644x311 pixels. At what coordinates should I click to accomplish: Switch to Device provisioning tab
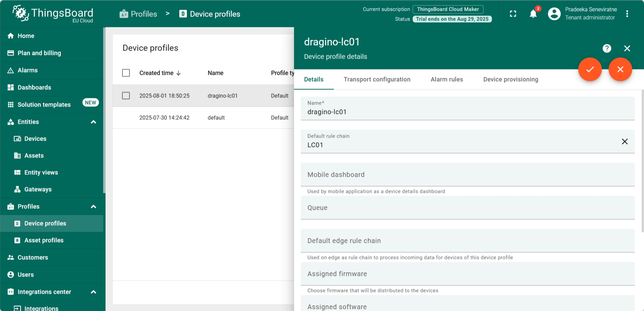pyautogui.click(x=511, y=80)
